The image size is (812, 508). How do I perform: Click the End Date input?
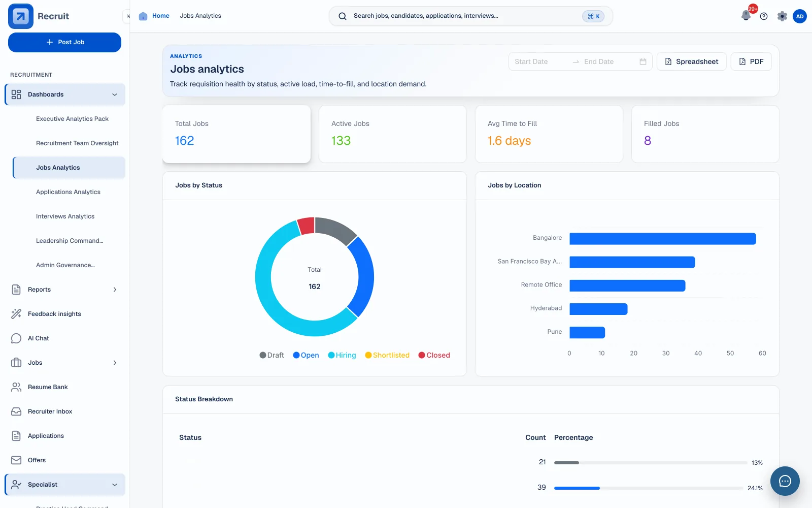point(608,61)
